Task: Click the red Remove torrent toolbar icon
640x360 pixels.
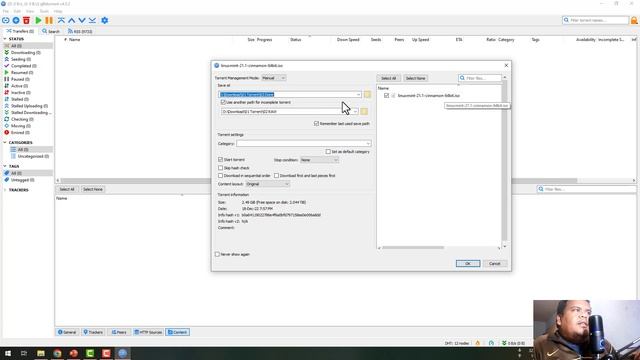Action: tap(27, 20)
